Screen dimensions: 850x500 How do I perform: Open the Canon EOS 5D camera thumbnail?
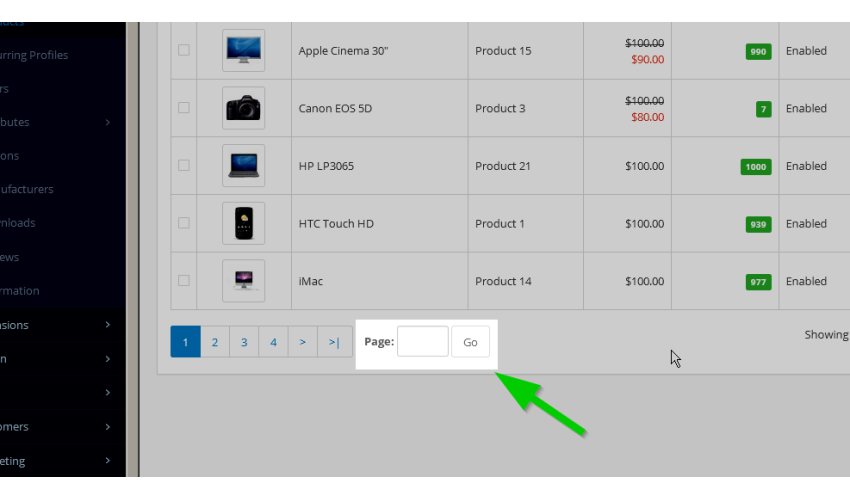pyautogui.click(x=243, y=108)
